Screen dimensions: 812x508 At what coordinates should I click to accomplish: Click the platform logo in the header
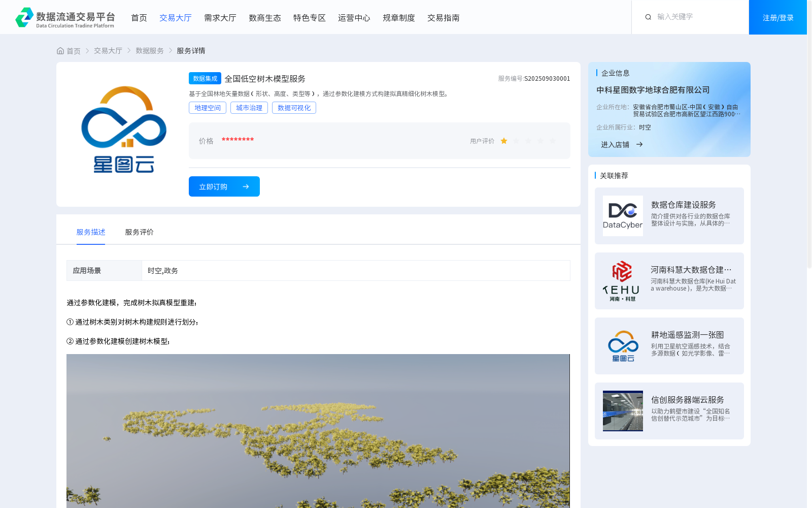coord(65,17)
